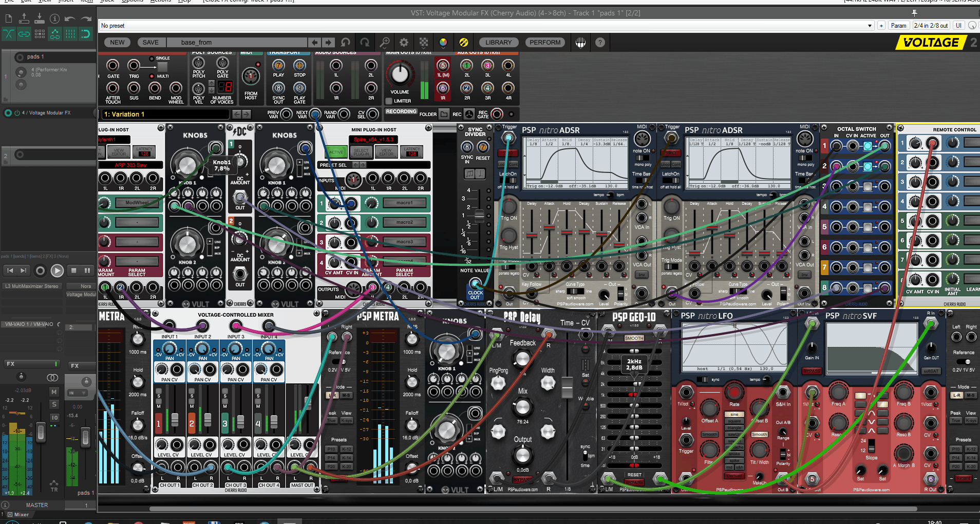Click the Param button
The width and height of the screenshot is (980, 524).
click(x=899, y=26)
